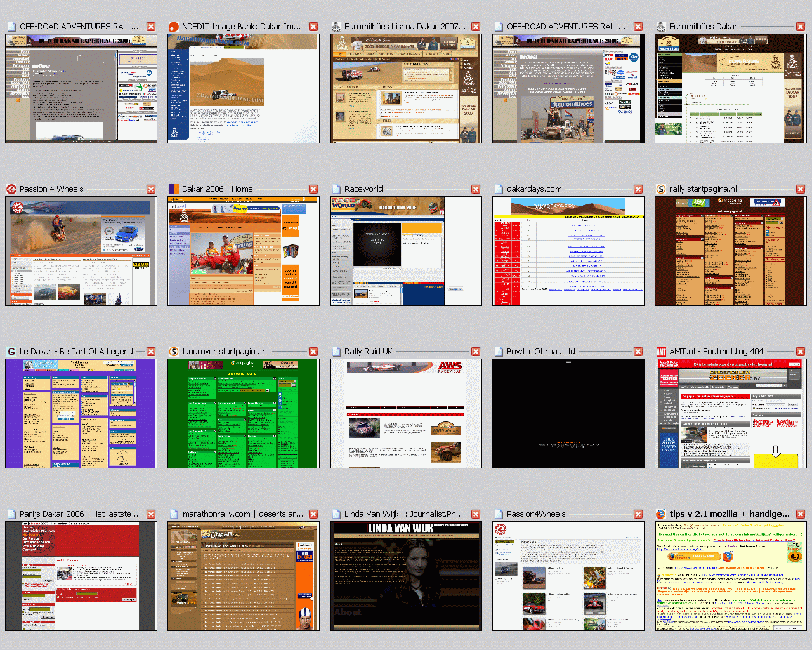
Task: Open the Dutch Dakar Experience 2007 page thumbnail
Action: click(81, 89)
